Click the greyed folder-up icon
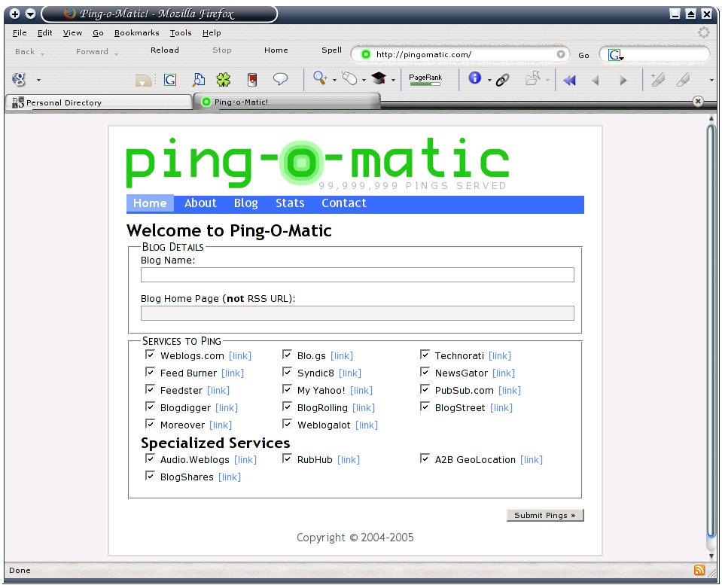Viewport: 722px width, 588px height. [x=534, y=78]
